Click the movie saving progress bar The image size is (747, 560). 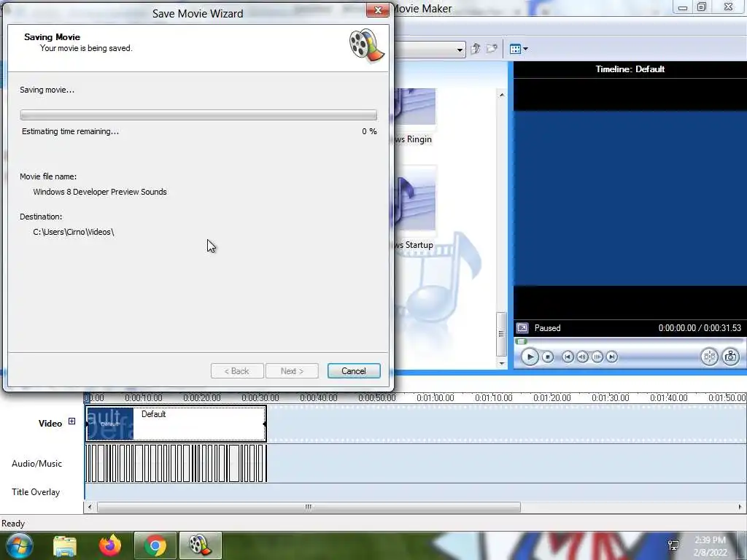pyautogui.click(x=198, y=114)
